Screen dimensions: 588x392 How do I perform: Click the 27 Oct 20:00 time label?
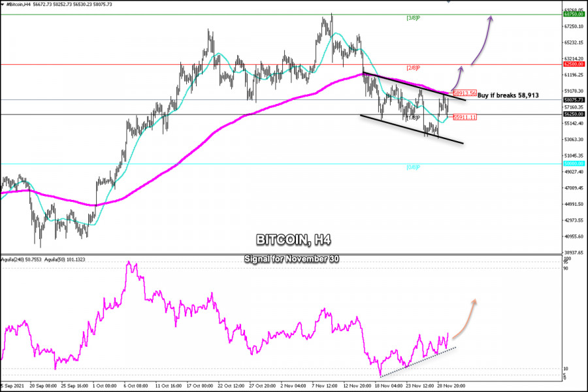point(263,385)
